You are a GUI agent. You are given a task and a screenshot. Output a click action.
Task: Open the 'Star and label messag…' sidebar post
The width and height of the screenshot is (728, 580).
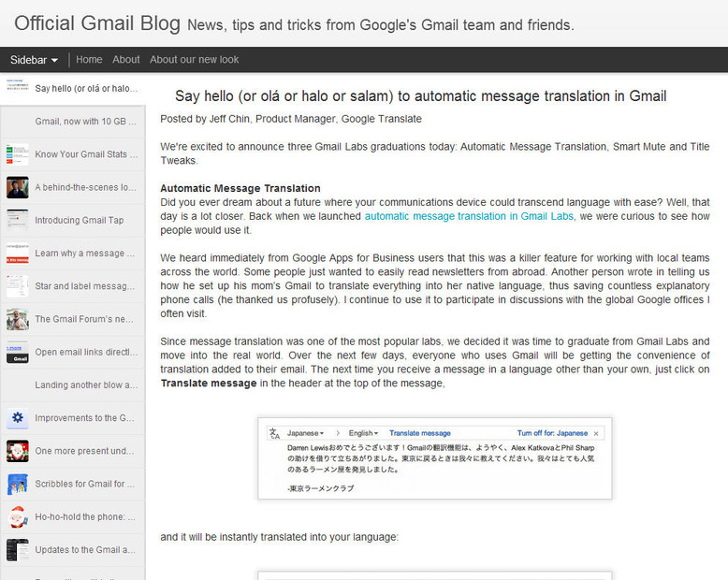(x=72, y=286)
